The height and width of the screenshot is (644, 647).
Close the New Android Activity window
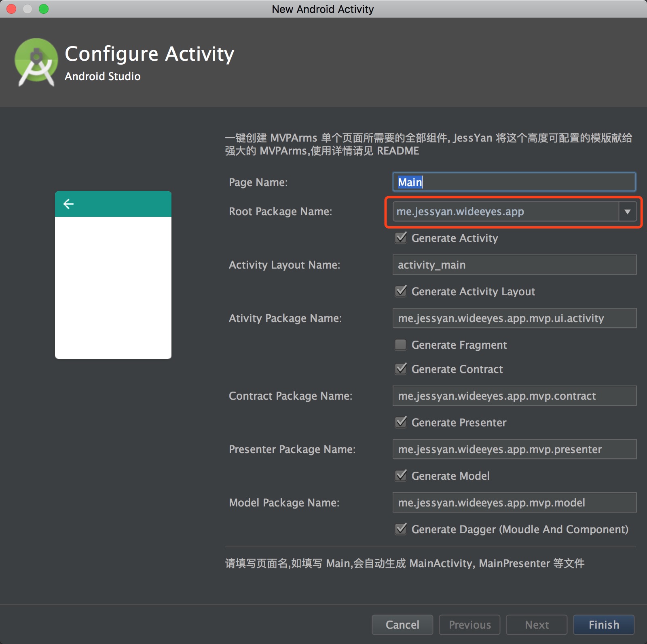(x=11, y=9)
